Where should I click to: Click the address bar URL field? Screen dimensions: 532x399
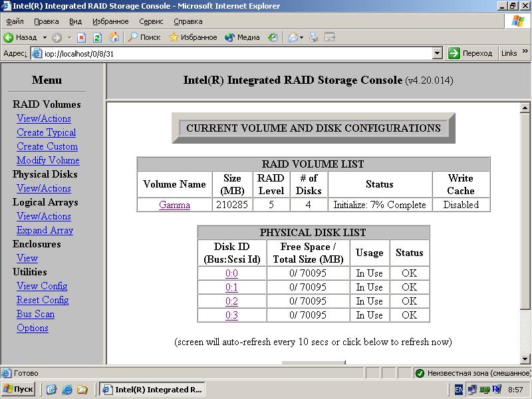[x=233, y=53]
